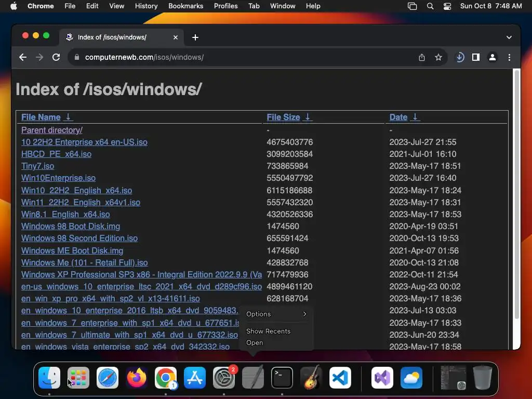Open the Weather app from the Dock
Viewport: 532px width, 399px height.
click(x=411, y=378)
